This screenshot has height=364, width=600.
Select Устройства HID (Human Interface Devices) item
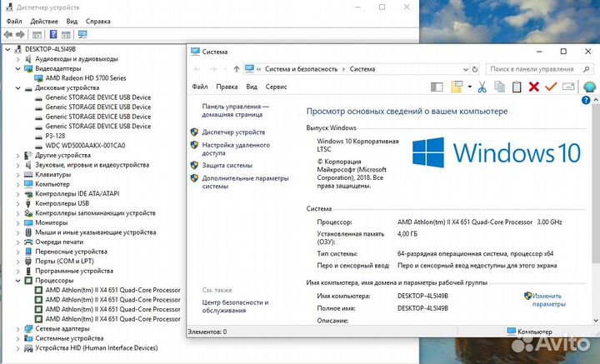click(x=97, y=348)
